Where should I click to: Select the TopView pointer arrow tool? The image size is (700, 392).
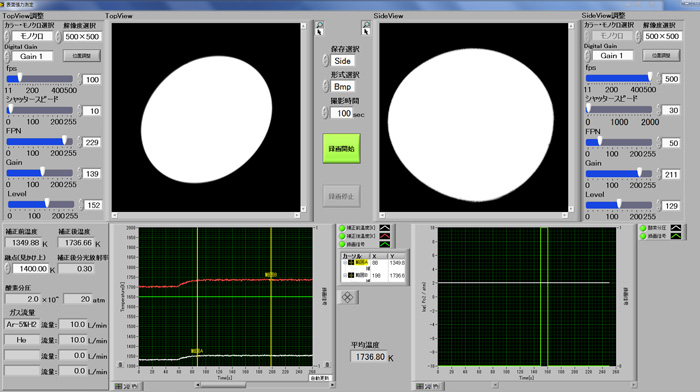tap(319, 32)
